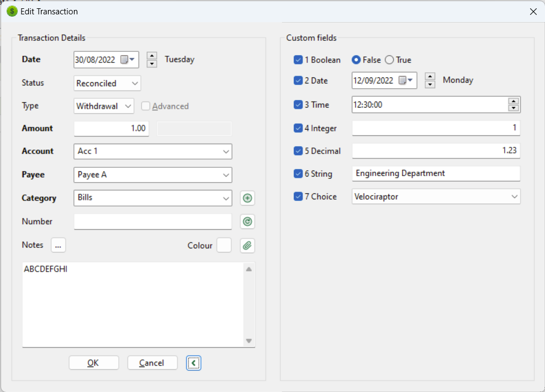
Task: Confirm changes with the OK button
Action: tap(93, 363)
